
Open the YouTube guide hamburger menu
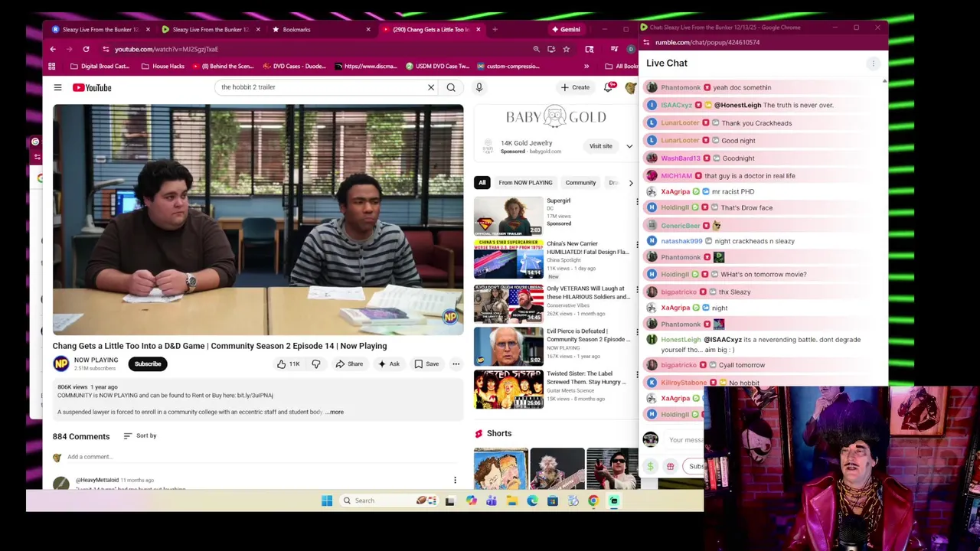(57, 87)
